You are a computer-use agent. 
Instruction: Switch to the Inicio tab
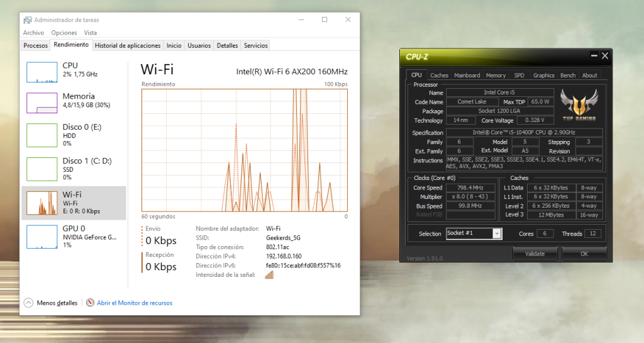point(174,45)
